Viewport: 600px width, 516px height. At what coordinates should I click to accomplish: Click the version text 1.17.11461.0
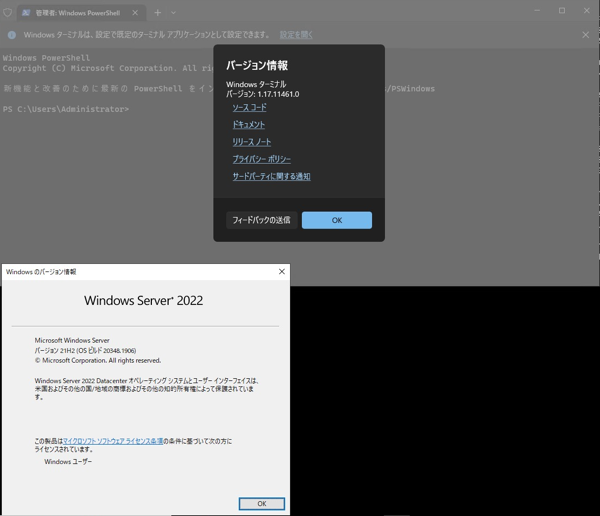[x=278, y=94]
